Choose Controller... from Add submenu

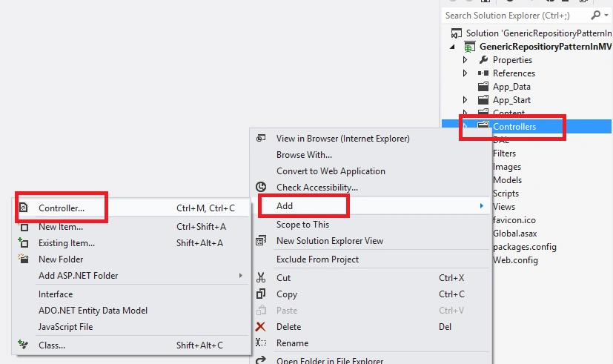(131, 208)
